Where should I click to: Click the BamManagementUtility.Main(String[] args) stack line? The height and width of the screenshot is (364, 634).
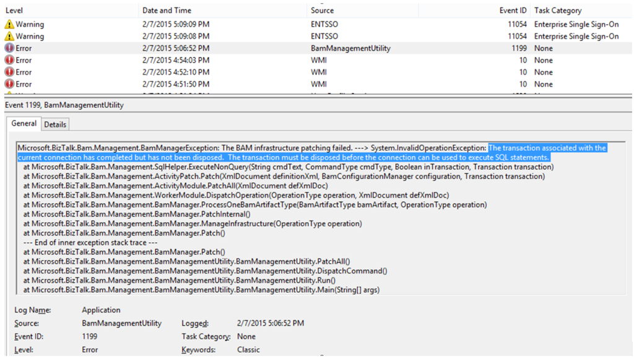[201, 290]
